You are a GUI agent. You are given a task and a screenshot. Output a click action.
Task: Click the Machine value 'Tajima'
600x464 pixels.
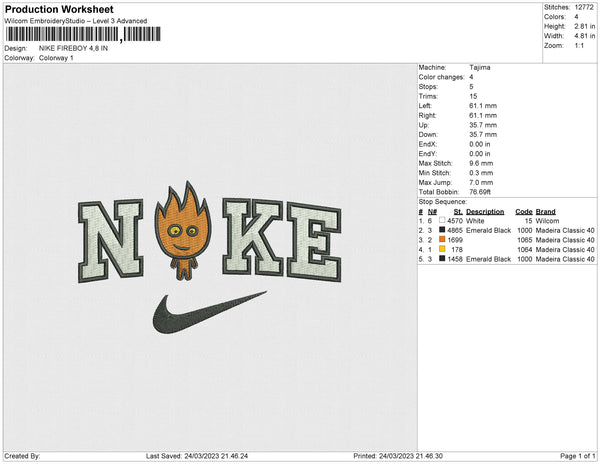pyautogui.click(x=479, y=67)
